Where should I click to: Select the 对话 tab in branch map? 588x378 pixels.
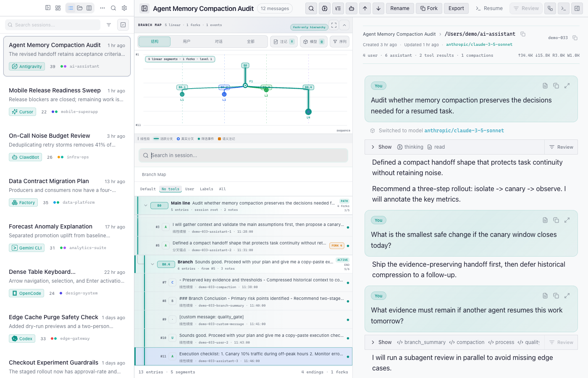[x=218, y=41]
